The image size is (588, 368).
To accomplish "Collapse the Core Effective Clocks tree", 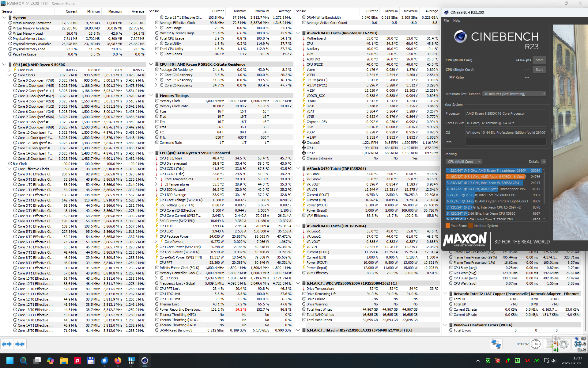I will point(9,169).
